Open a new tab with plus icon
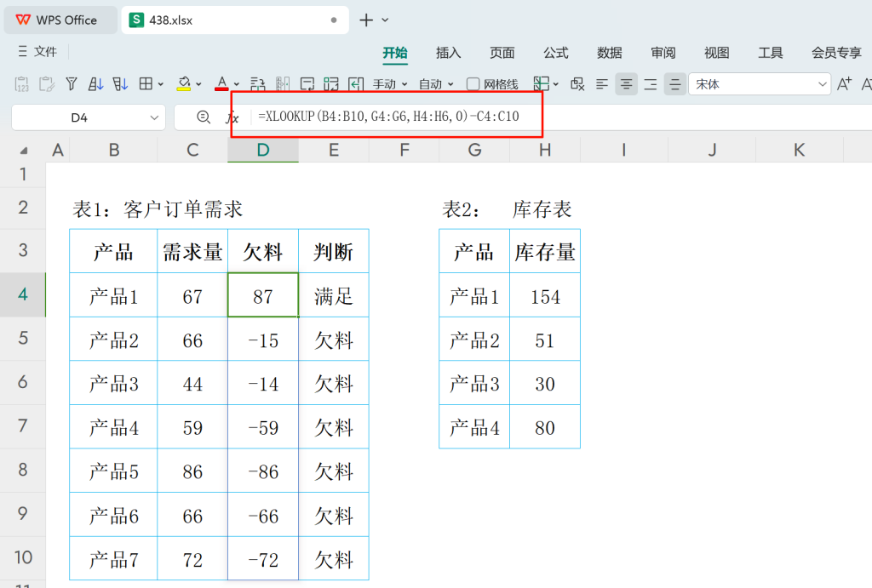Screen dimensions: 872x588 coord(366,20)
